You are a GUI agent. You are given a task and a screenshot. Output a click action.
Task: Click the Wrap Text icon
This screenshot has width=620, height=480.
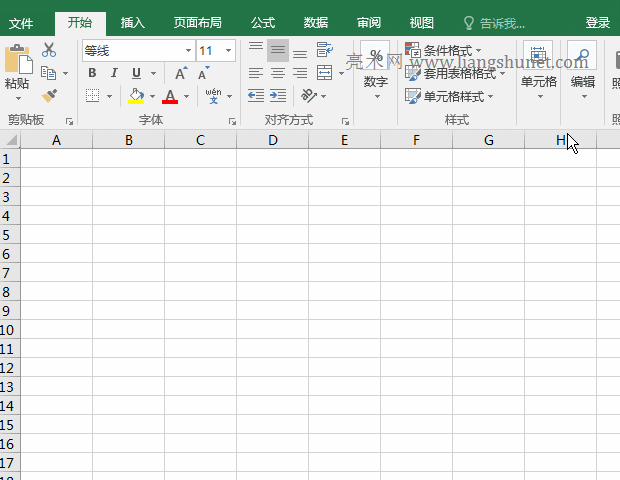[x=325, y=50]
